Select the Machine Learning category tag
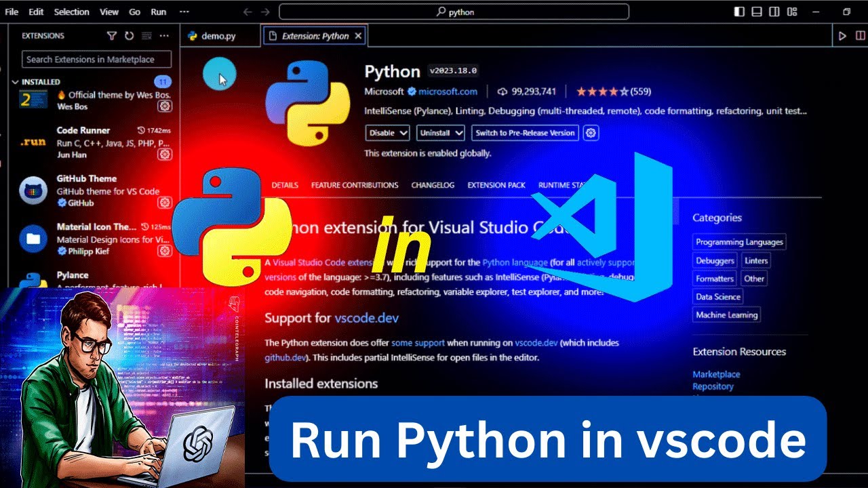This screenshot has height=488, width=868. pos(726,315)
